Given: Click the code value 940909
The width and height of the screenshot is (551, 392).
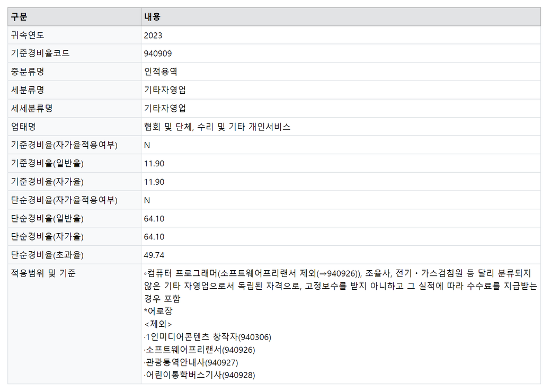Looking at the screenshot, I should [158, 54].
